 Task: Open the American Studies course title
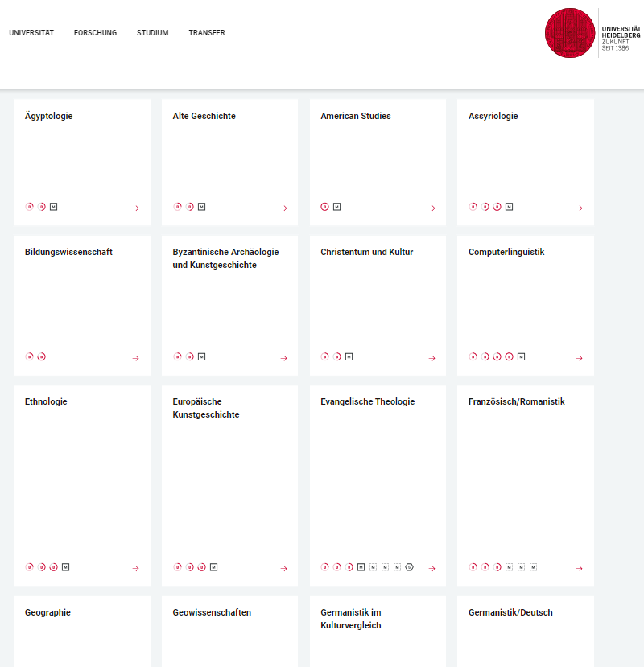pyautogui.click(x=356, y=116)
